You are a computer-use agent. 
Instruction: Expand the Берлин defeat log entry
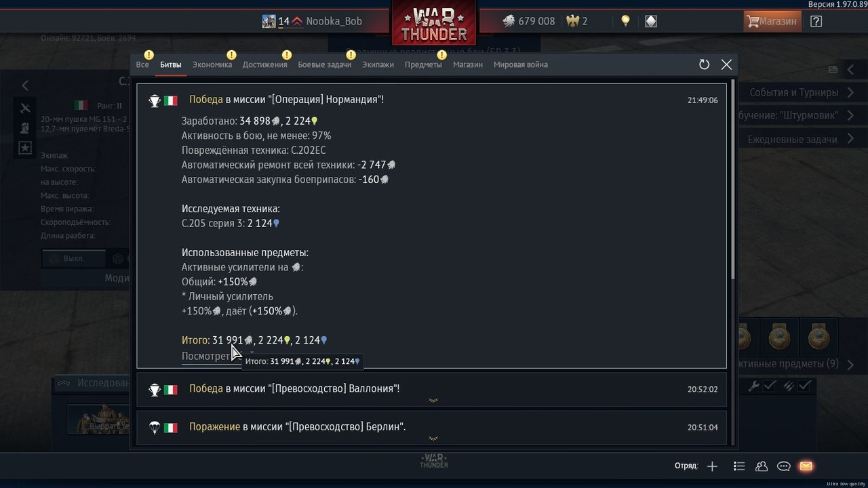[431, 427]
